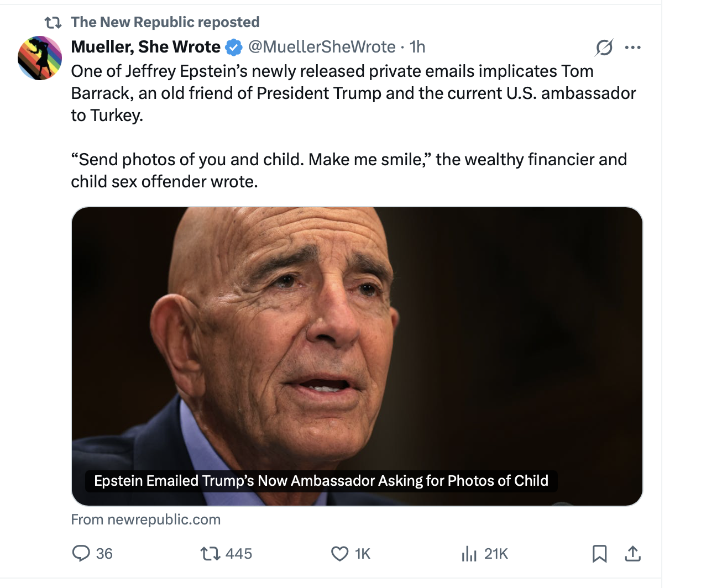Image resolution: width=701 pixels, height=588 pixels.
Task: Open the "From newrepublic.com" source link
Action: coord(146,519)
